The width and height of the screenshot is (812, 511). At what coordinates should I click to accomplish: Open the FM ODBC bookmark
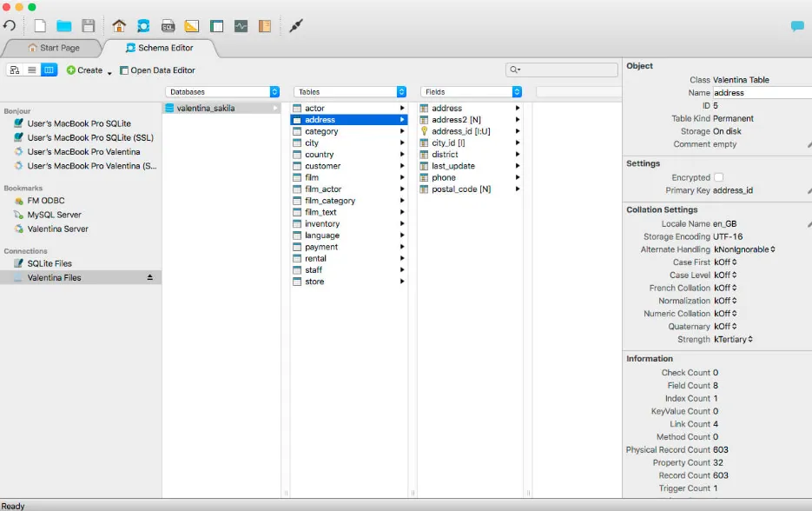[x=40, y=201]
